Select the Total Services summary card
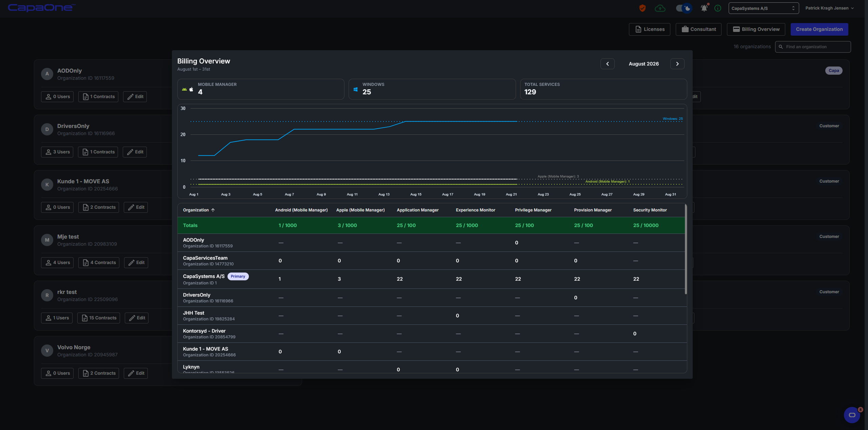Image resolution: width=868 pixels, height=430 pixels. [x=604, y=89]
